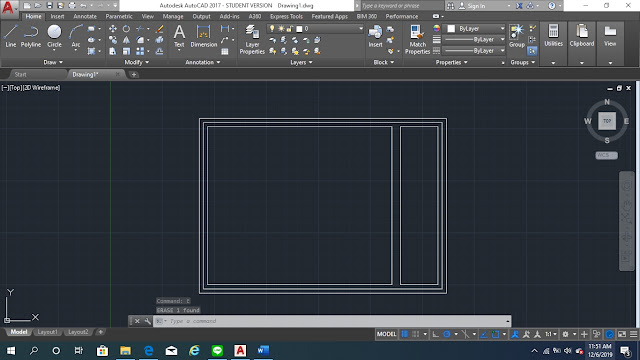Click the Customize wrench icon in command line
The height and width of the screenshot is (360, 640).
coord(147,321)
